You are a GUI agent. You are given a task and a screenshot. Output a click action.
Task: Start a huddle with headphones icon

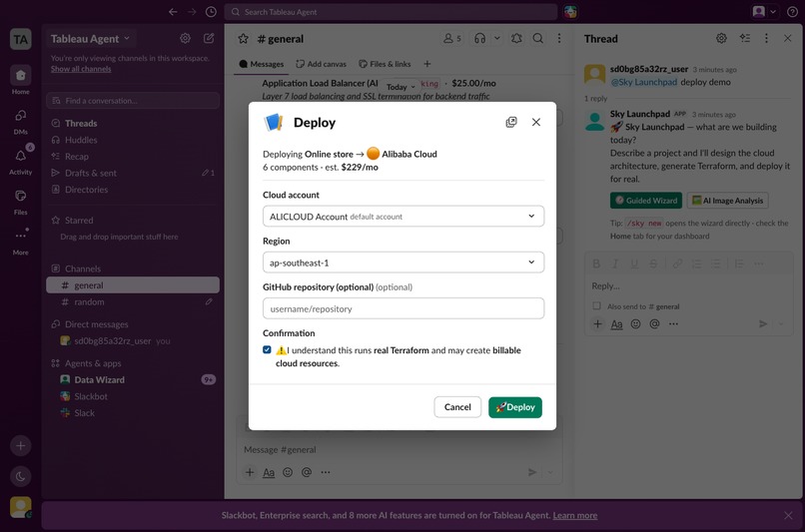coord(480,39)
